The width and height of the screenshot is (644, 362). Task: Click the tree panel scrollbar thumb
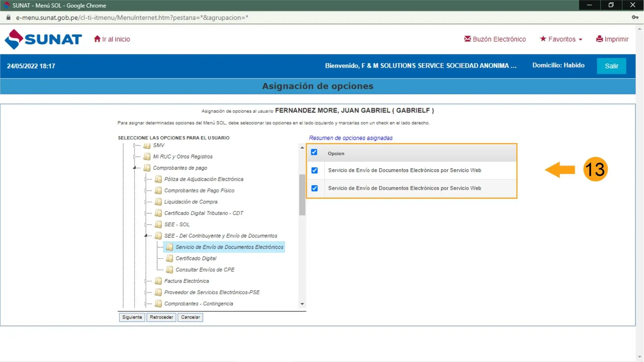302,195
